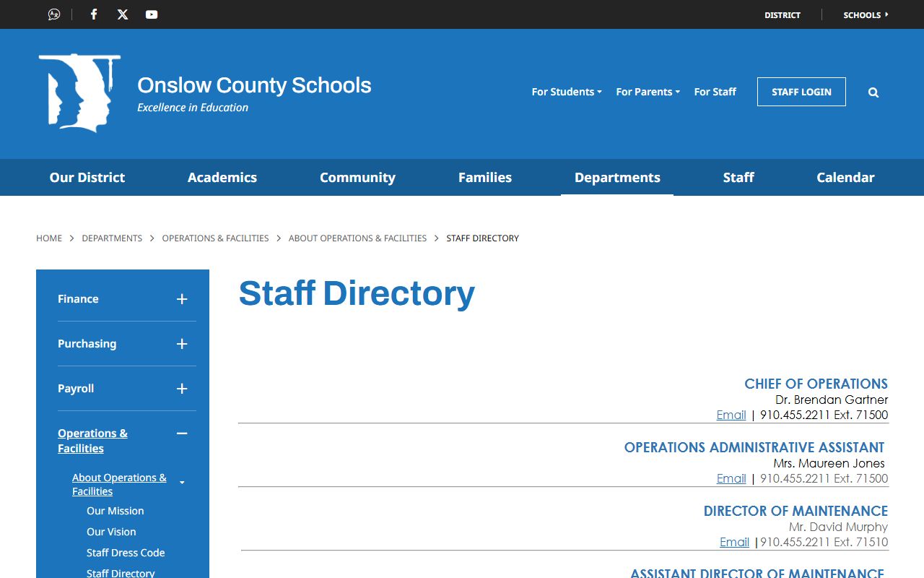Viewport: 924px width, 578px height.
Task: Click the Onslow County Schools site title
Action: pyautogui.click(x=254, y=85)
